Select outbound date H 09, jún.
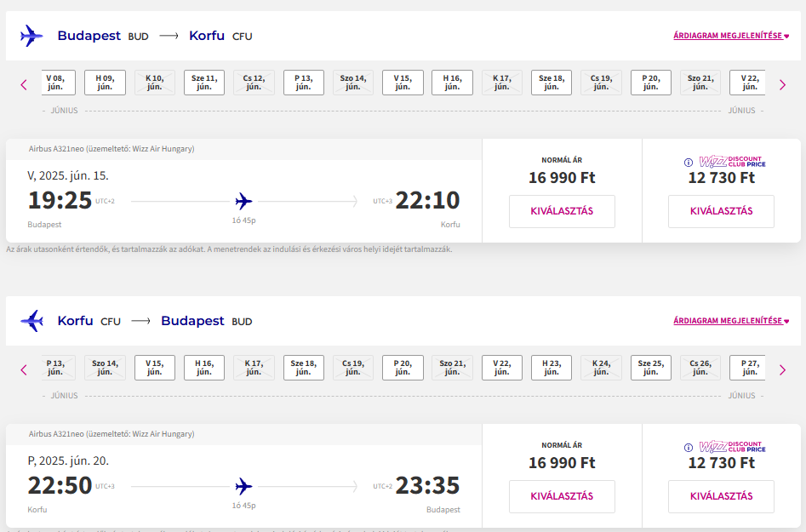 tap(105, 83)
